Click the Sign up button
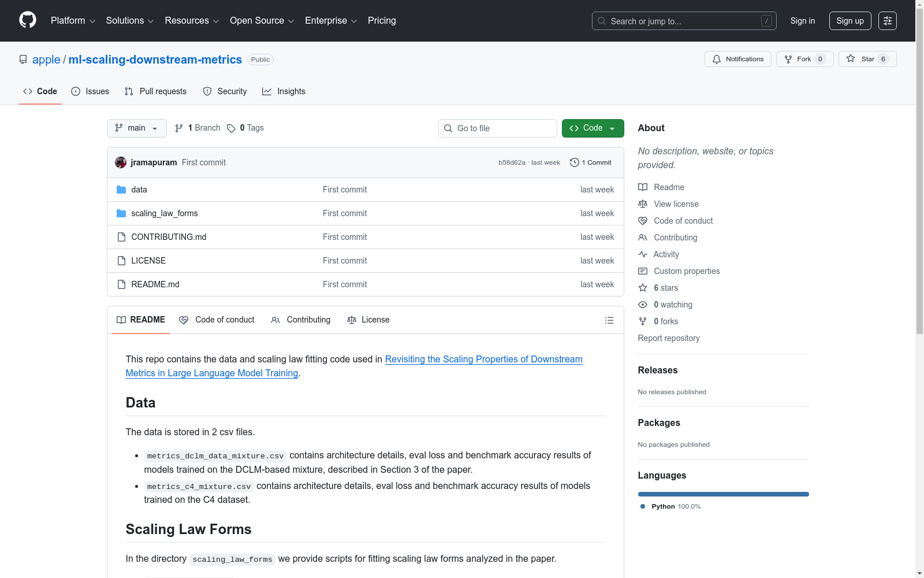The height and width of the screenshot is (578, 924). [x=850, y=21]
